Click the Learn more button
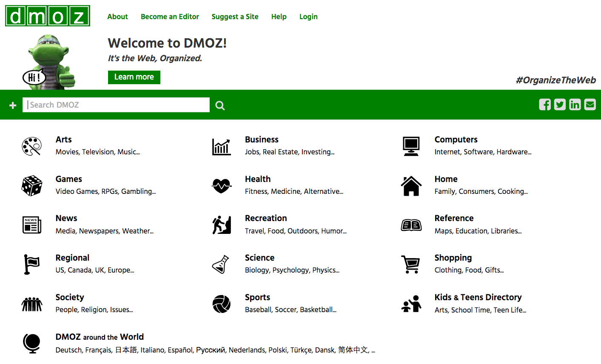 pos(134,77)
